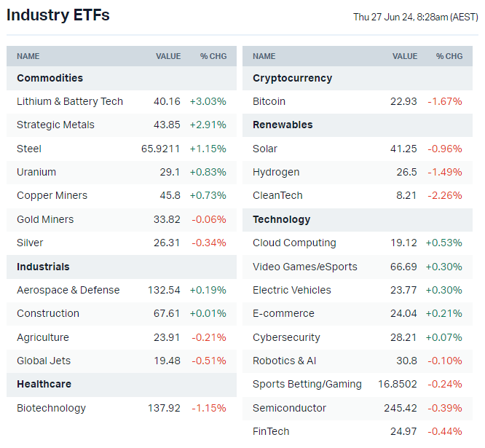This screenshot has width=485, height=448.
Task: Click the Steel ETF name
Action: coord(29,149)
